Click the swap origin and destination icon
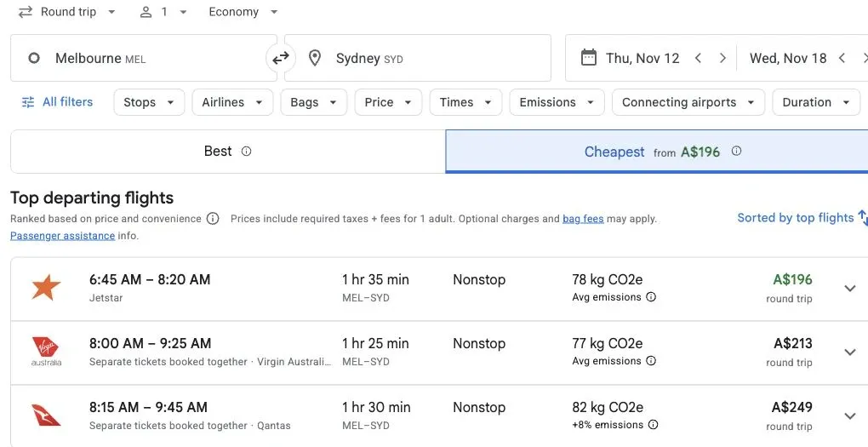Screen dimensions: 868x447 coord(281,58)
